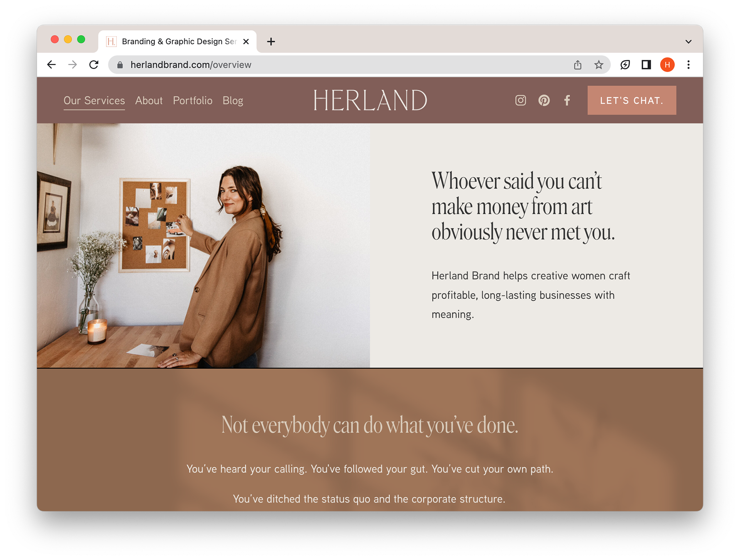This screenshot has height=560, width=740.
Task: Go to the Portfolio page
Action: click(x=192, y=101)
